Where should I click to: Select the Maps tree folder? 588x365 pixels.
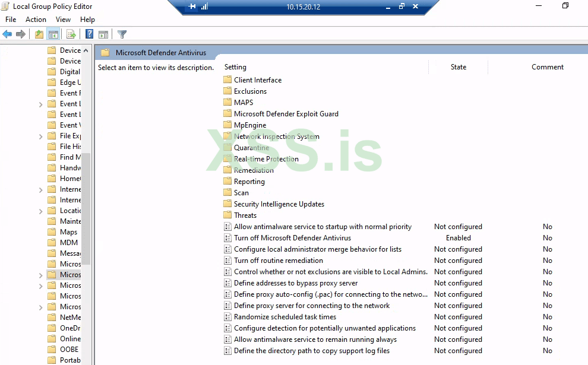(x=62, y=232)
